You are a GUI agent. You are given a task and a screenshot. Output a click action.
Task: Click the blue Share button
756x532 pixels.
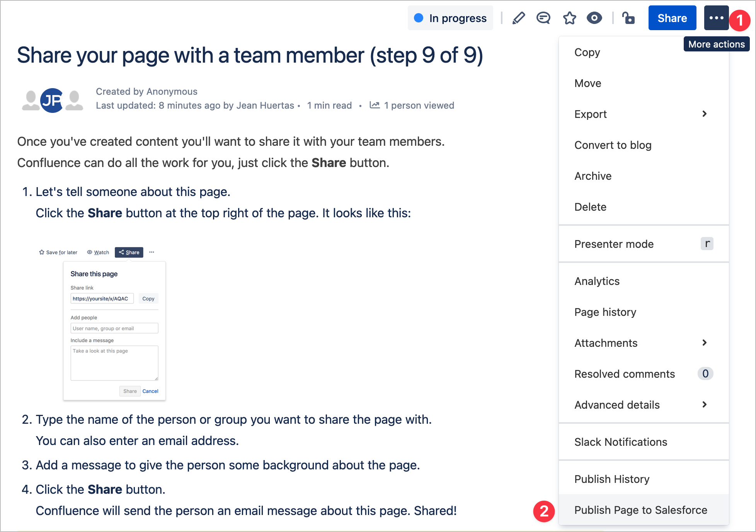coord(672,18)
